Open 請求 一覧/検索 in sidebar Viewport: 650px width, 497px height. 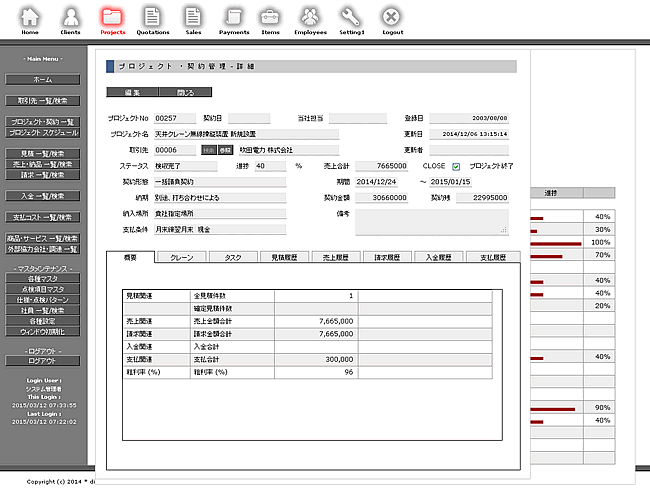(x=43, y=175)
